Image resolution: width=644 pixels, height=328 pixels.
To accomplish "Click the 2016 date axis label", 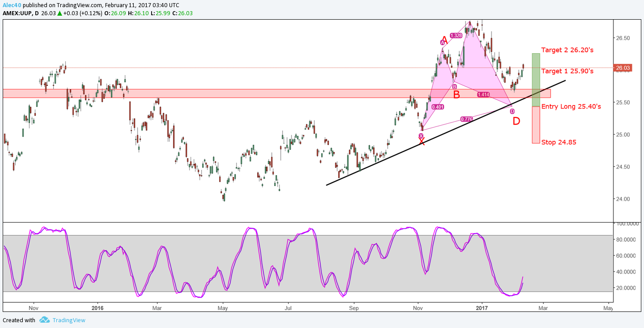I will pos(97,308).
